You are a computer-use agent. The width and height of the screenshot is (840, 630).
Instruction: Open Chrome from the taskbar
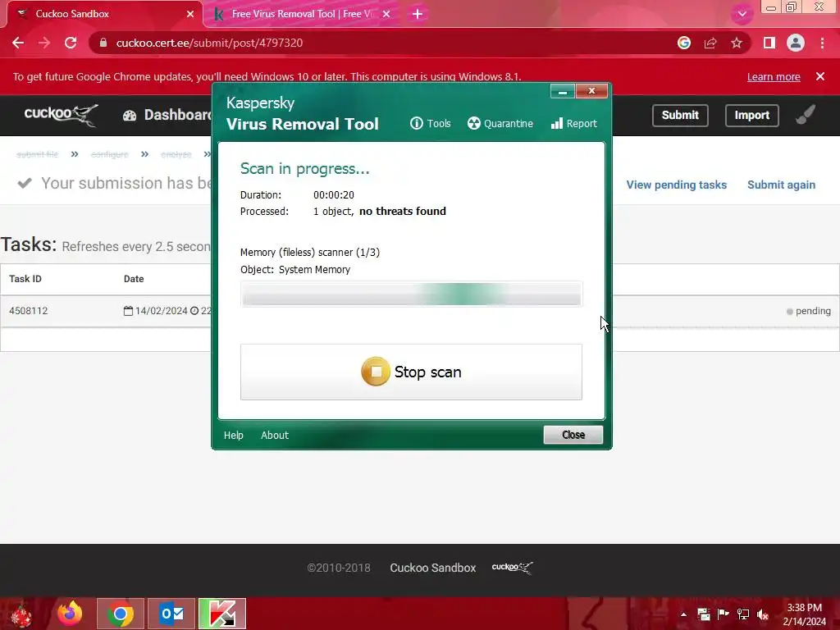(x=121, y=614)
